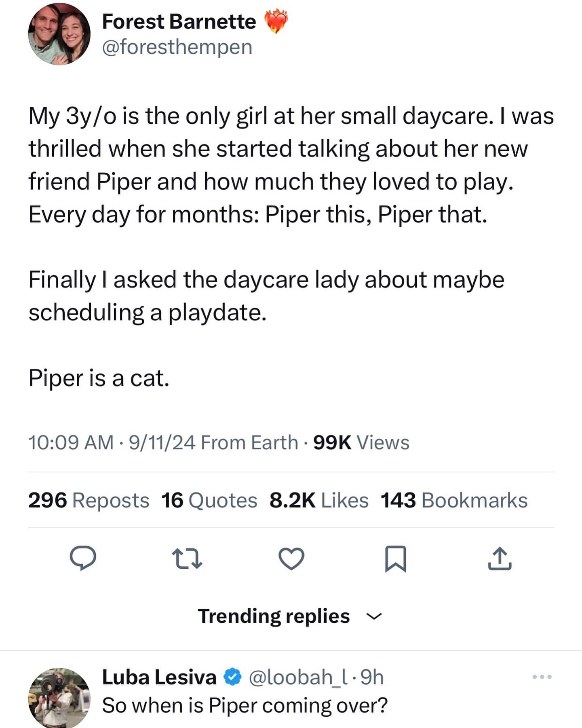View the 296 Reposts list

point(89,500)
